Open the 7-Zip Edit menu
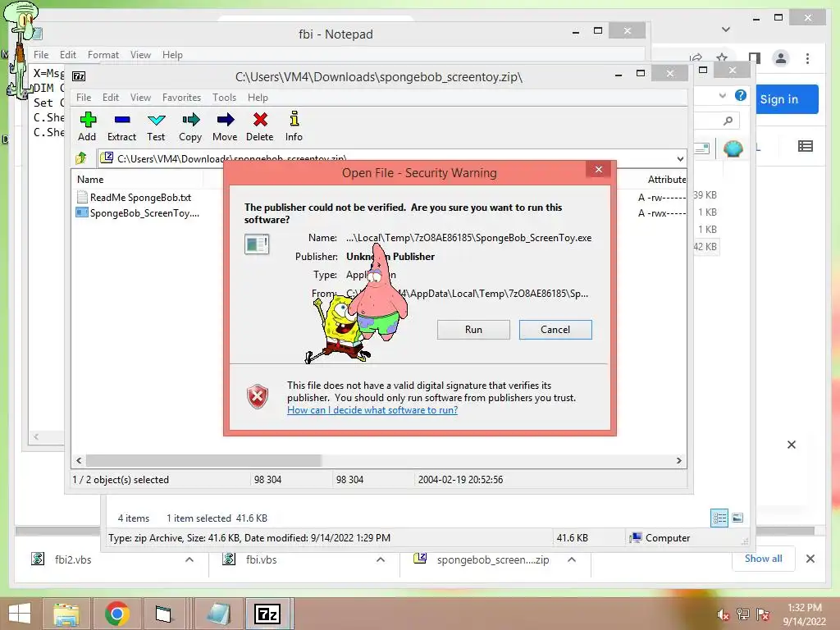Image resolution: width=840 pixels, height=630 pixels. click(111, 98)
